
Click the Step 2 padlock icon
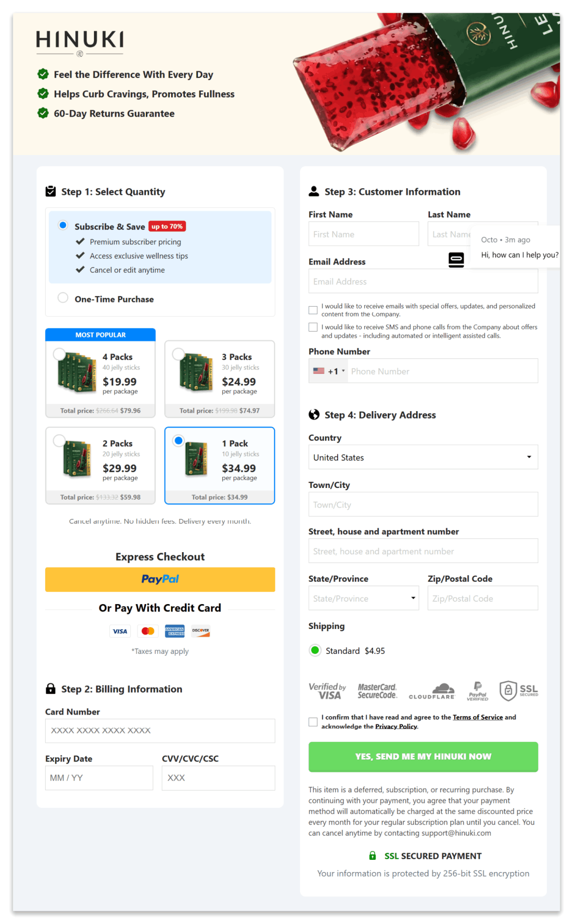tap(51, 688)
